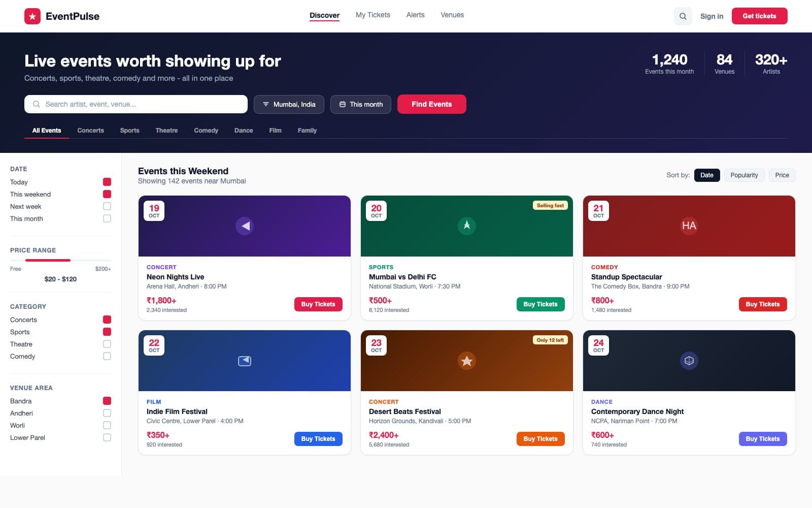Viewport: 812px width, 508px height.
Task: Click the 21 Oct date badge
Action: pos(599,211)
